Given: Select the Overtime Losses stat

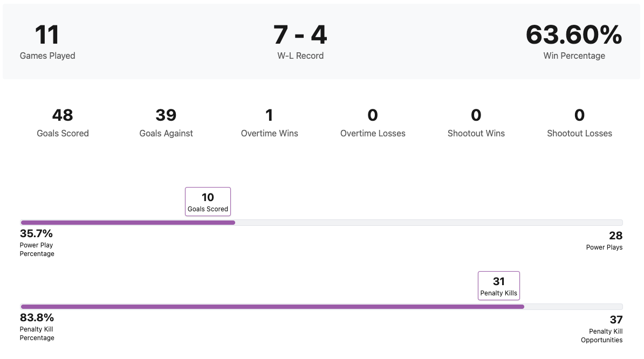Looking at the screenshot, I should (373, 115).
